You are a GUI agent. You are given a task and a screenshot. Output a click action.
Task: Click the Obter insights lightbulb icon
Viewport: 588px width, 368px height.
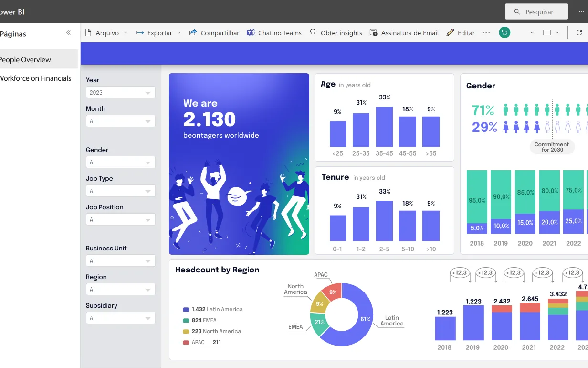[x=313, y=33]
